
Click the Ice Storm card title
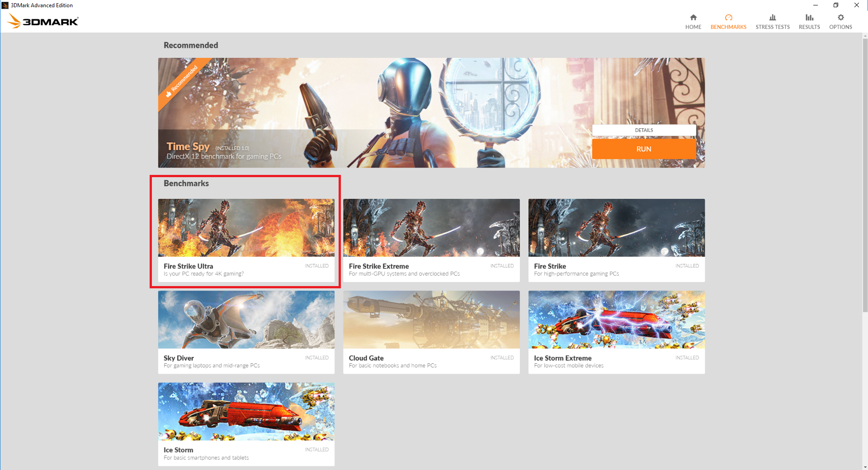tap(178, 450)
